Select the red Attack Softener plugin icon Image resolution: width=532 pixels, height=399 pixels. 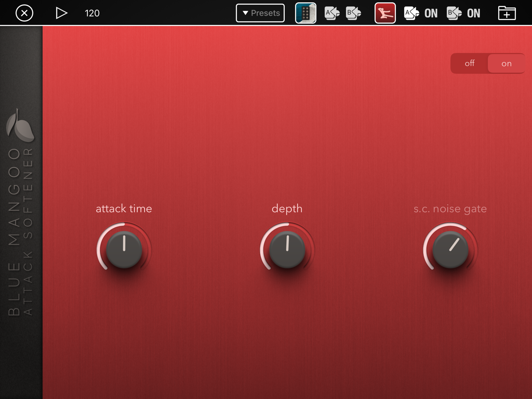[385, 13]
